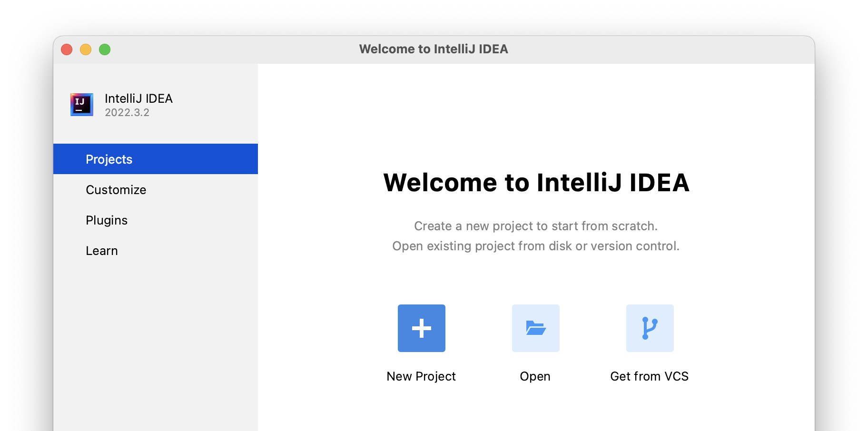Click the Get from VCS label
The image size is (868, 431).
(x=649, y=376)
